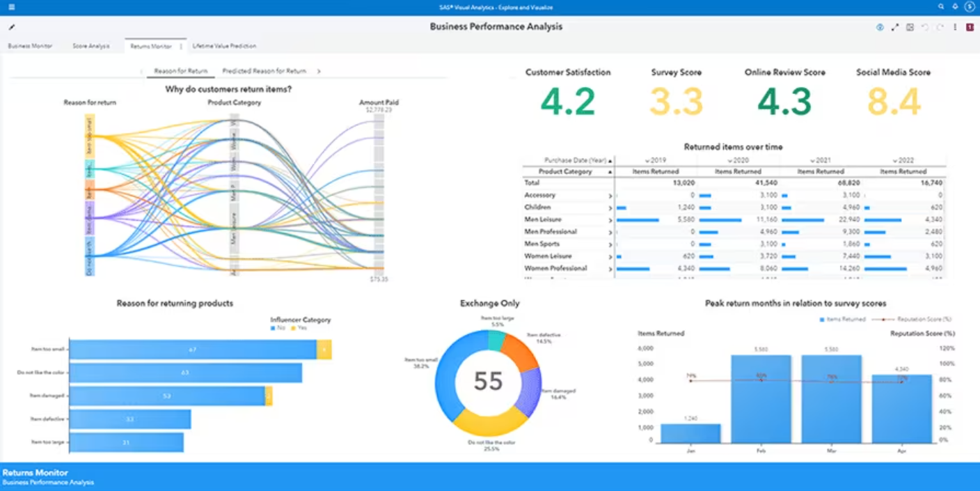
Task: Select the Reason for Return sub-tab
Action: tap(181, 71)
